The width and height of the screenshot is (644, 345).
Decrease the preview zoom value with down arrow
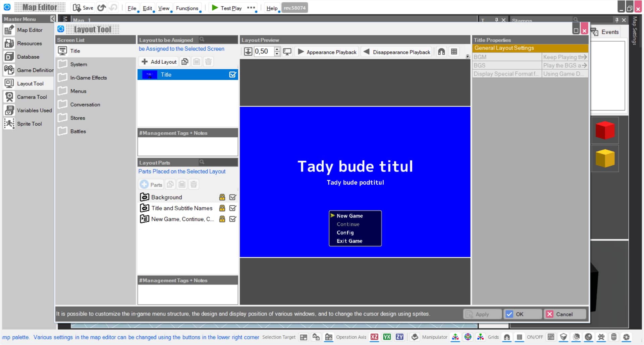277,54
